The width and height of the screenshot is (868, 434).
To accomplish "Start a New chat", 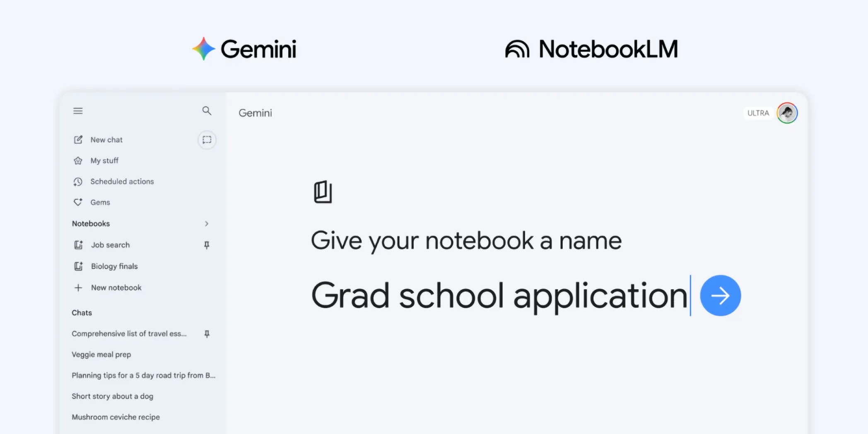I will 106,140.
